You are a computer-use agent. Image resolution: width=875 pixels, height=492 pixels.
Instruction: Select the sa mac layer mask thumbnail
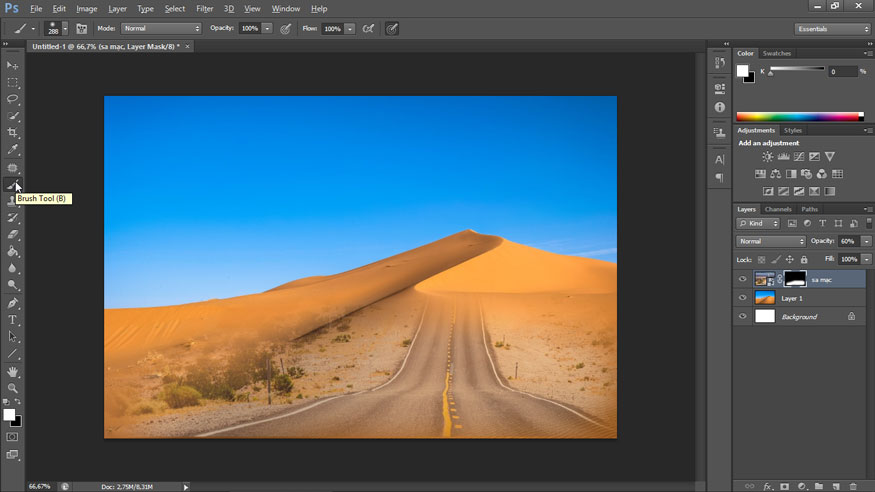click(x=794, y=280)
